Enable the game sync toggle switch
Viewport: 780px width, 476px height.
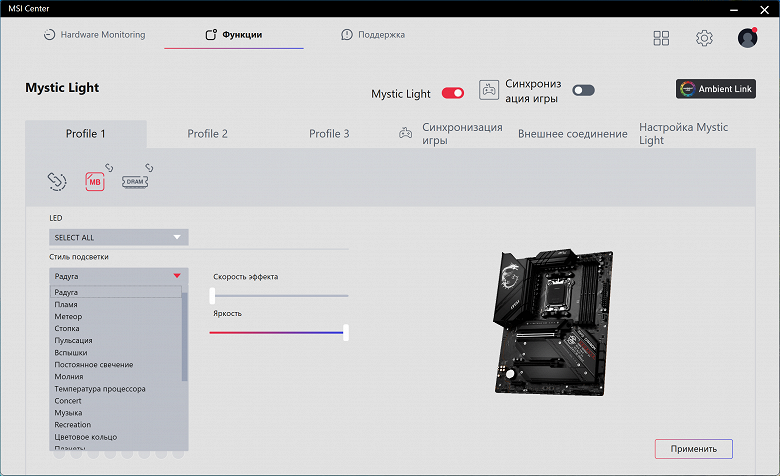583,90
